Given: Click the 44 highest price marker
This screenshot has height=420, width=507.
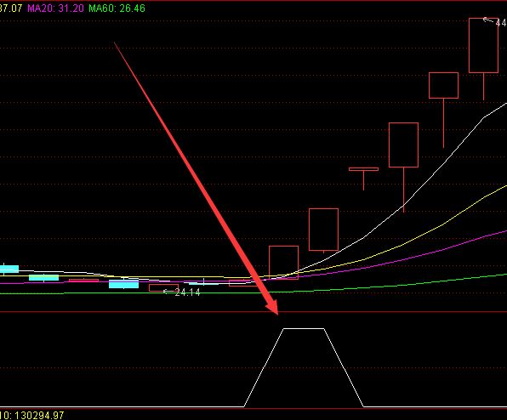Looking at the screenshot, I should (501, 23).
